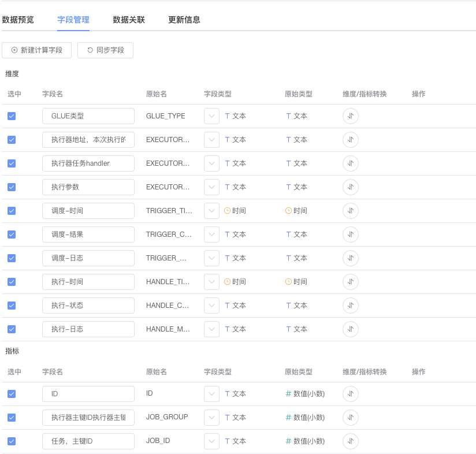Screen dimensions: 476x454
Task: Open the 数据关联 tab
Action: click(x=128, y=19)
